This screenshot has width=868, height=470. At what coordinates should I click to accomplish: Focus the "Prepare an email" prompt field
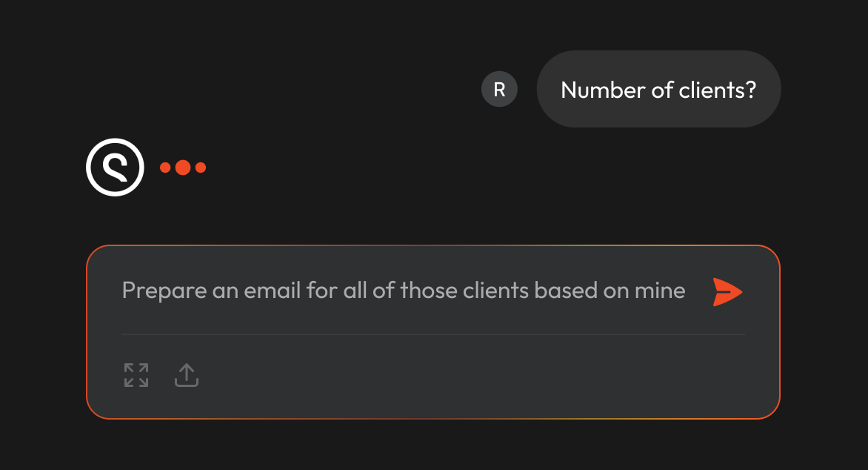click(403, 291)
